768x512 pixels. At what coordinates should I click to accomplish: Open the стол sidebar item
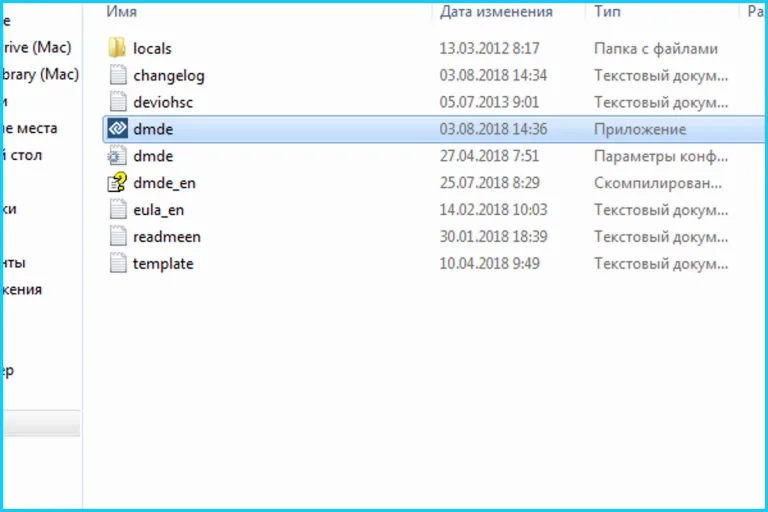coord(23,155)
